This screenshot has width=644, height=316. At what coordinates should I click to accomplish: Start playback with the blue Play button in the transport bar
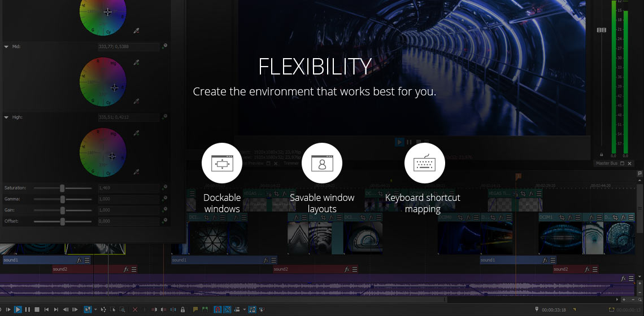coord(18,309)
